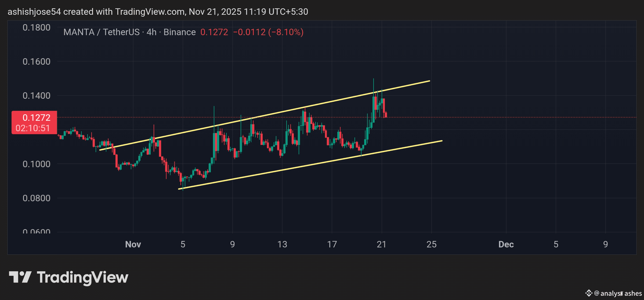644x300 pixels.
Task: Click the −0.0112 (−8.10%) change value
Action: (268, 32)
